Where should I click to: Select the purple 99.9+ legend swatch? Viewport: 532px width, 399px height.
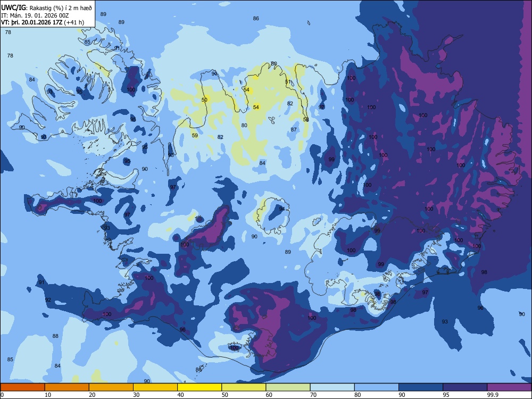pyautogui.click(x=509, y=387)
